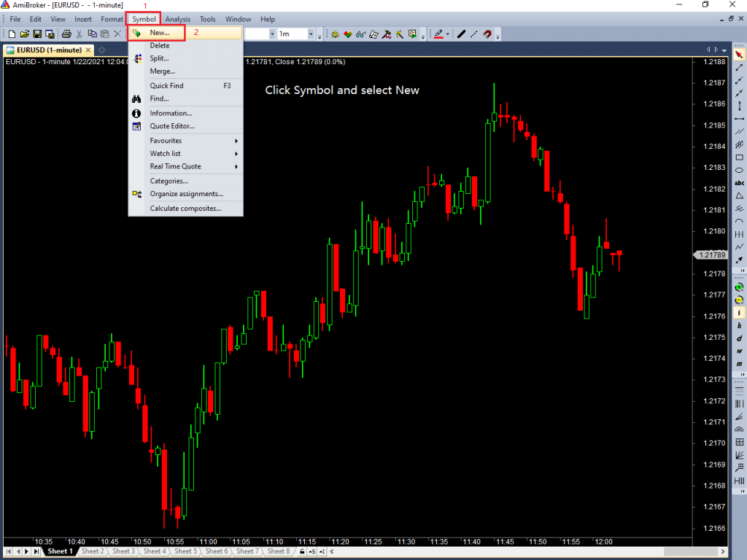The image size is (747, 560).
Task: Select the line drawing tool in the top toolbar
Action: pos(461,34)
